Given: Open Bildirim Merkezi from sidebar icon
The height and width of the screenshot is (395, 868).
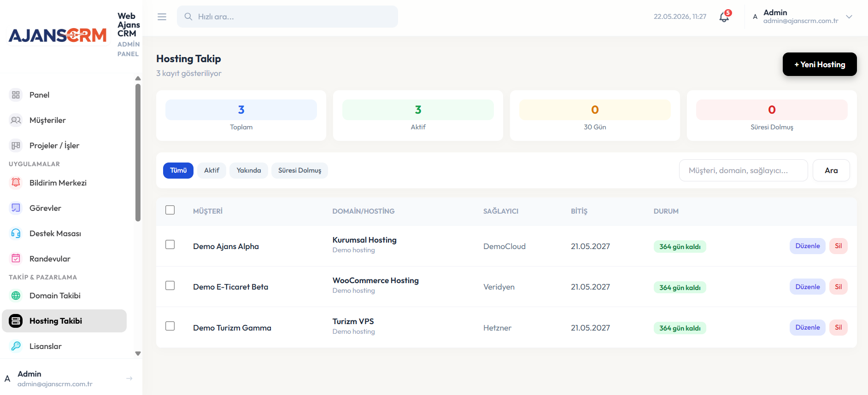Looking at the screenshot, I should click(x=16, y=183).
